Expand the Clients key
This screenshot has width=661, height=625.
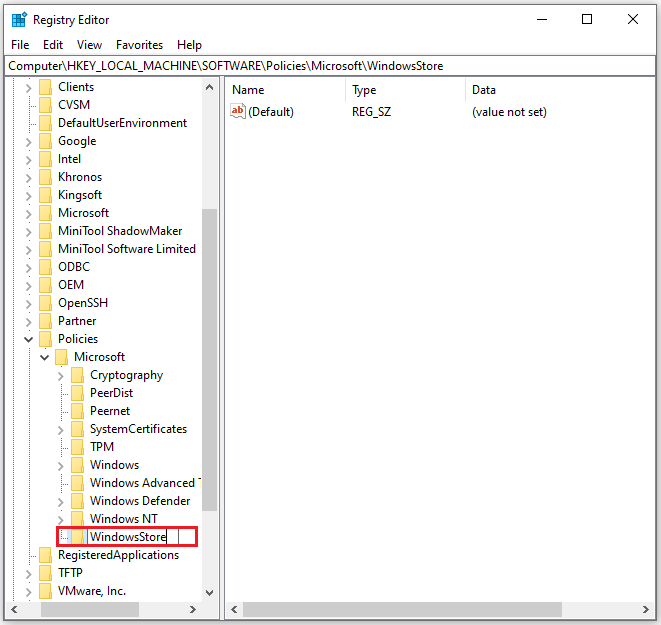pos(28,88)
